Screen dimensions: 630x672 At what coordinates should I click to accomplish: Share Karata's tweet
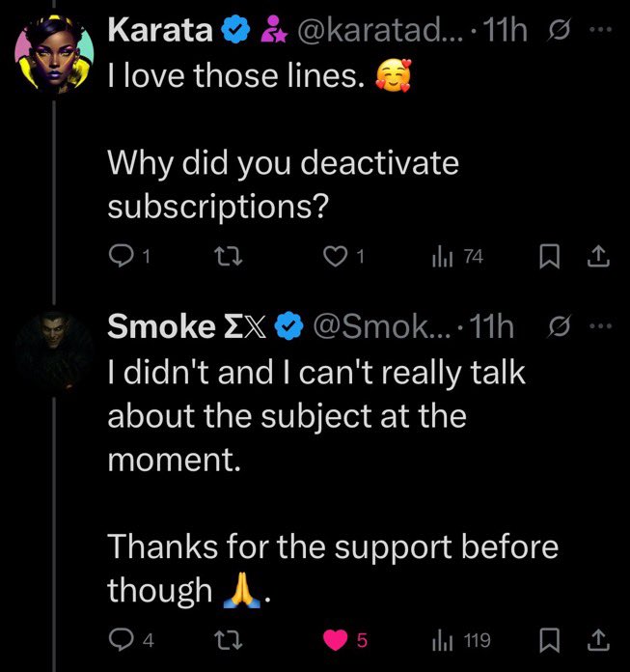point(597,257)
